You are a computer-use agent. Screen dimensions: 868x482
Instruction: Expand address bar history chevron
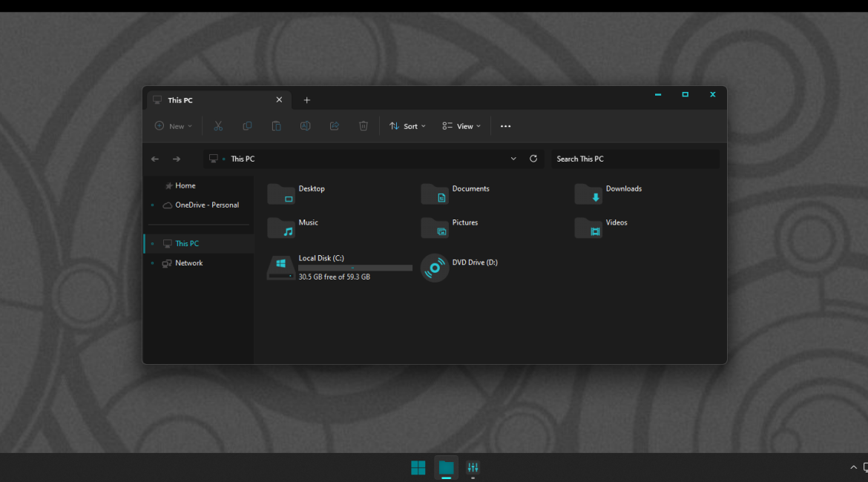tap(513, 159)
